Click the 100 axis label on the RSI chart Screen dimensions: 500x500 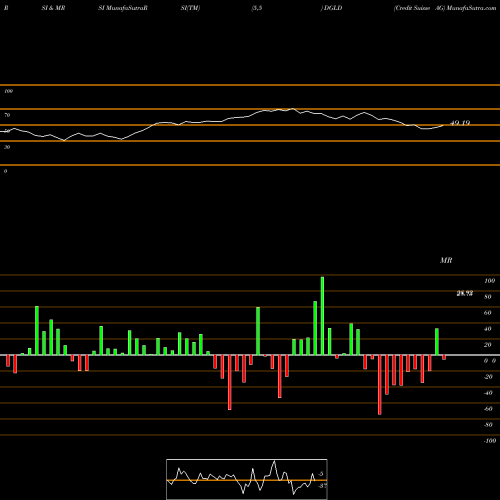9,91
